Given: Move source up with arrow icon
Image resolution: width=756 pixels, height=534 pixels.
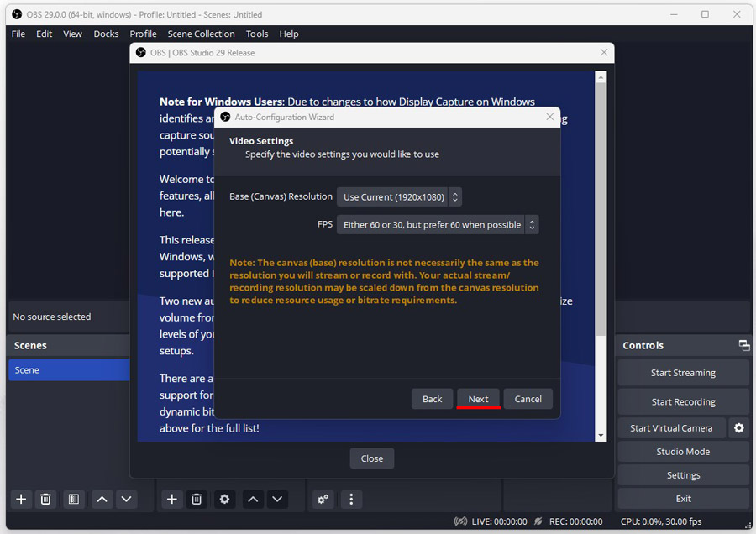Looking at the screenshot, I should [253, 499].
